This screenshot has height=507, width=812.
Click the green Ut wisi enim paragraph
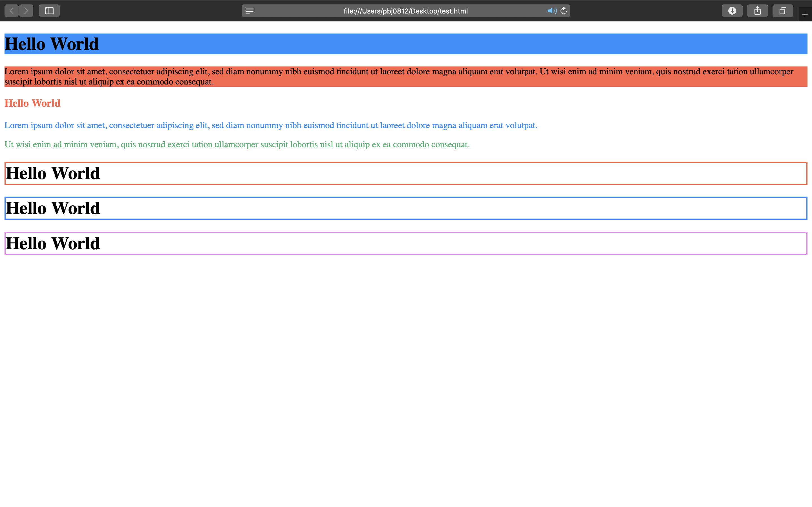coord(237,144)
